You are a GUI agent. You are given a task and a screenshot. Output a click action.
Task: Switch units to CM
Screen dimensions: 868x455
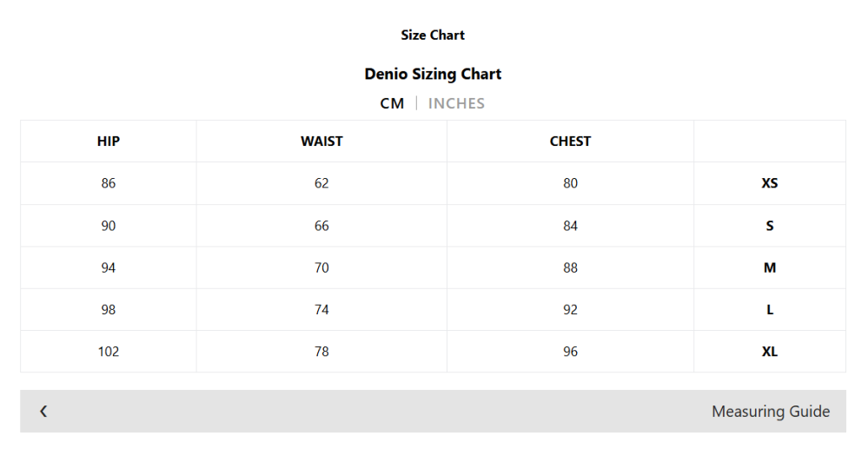[x=392, y=103]
